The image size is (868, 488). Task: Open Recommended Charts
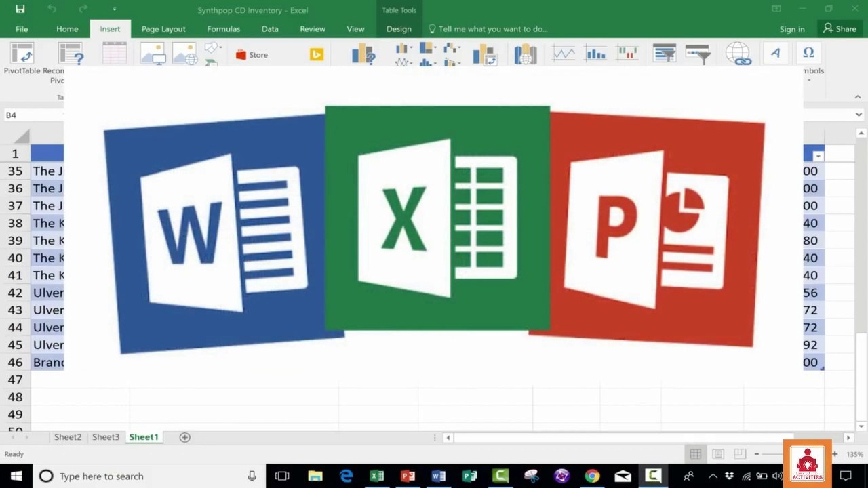coord(363,54)
